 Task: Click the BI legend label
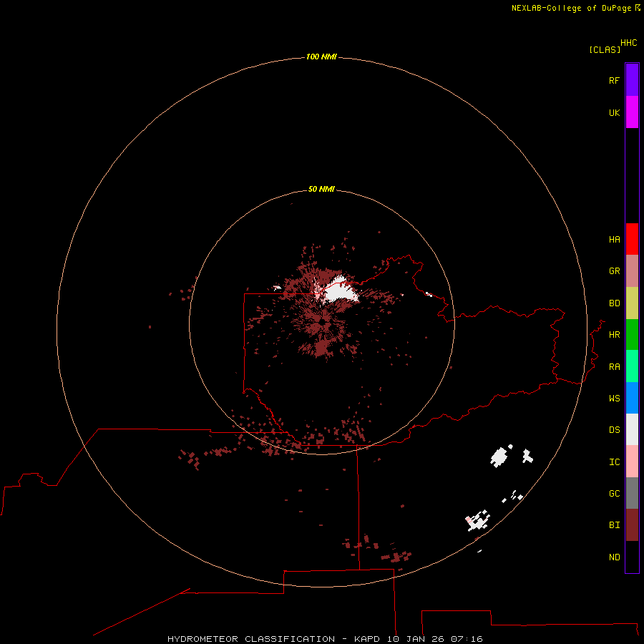click(x=615, y=525)
